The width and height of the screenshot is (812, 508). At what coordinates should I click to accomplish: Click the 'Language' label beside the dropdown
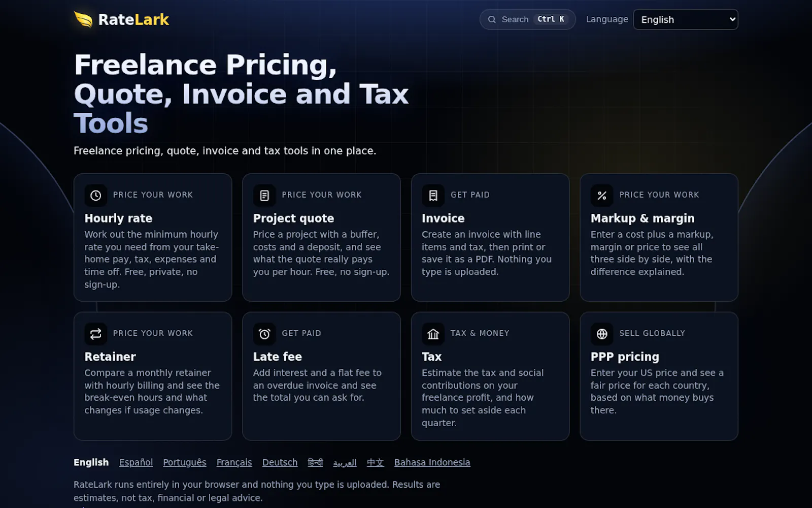pyautogui.click(x=607, y=19)
